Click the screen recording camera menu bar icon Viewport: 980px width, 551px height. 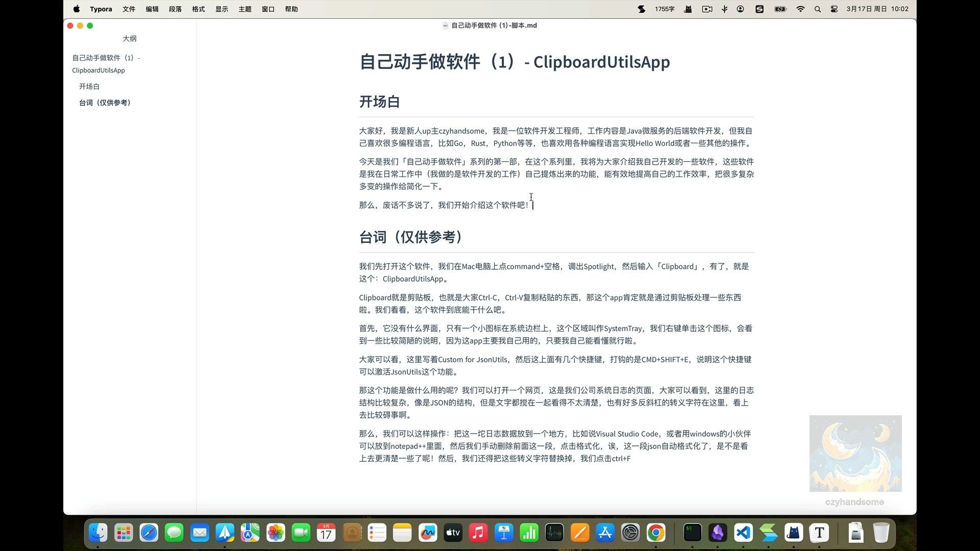tap(707, 9)
